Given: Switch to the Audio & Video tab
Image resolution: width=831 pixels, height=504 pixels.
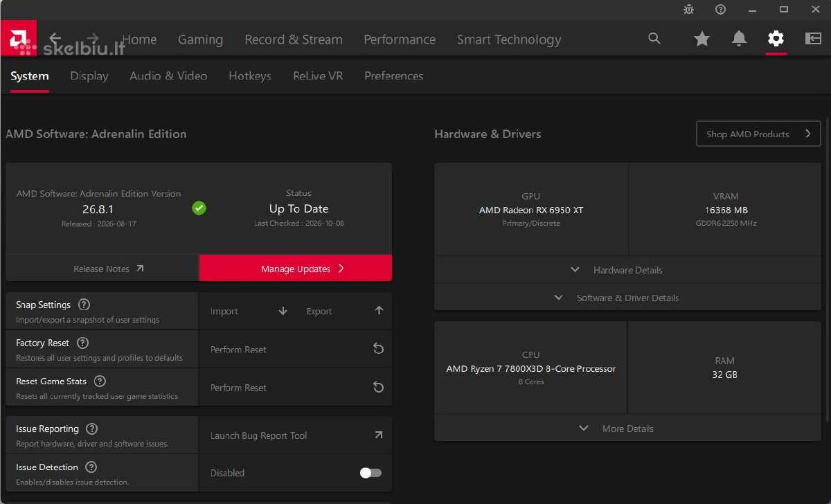Looking at the screenshot, I should (x=168, y=76).
